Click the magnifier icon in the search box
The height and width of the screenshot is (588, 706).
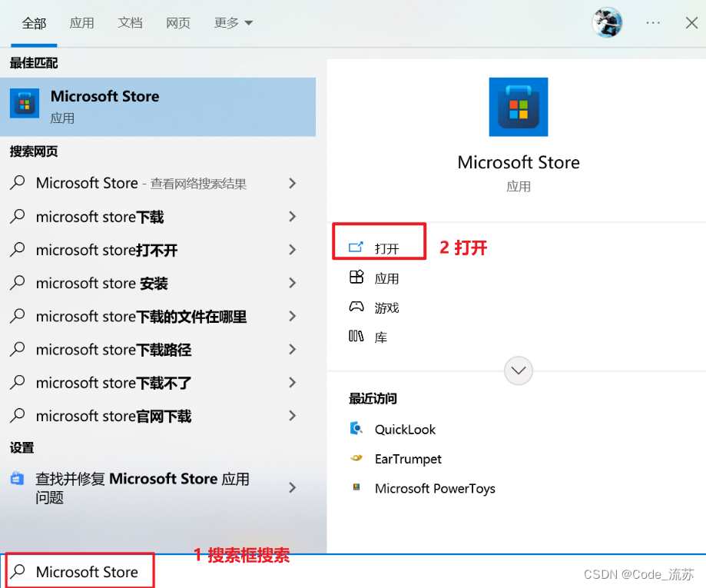[x=18, y=571]
